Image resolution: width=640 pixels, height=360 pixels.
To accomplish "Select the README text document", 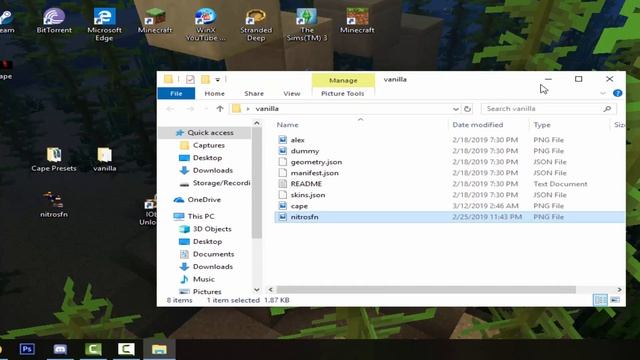I will 306,184.
